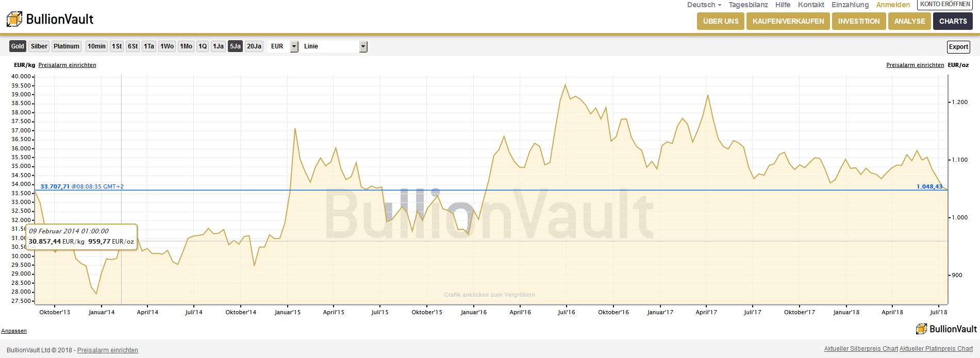980x358 pixels.
Task: Click the Januar'14 axis label
Action: tap(102, 312)
